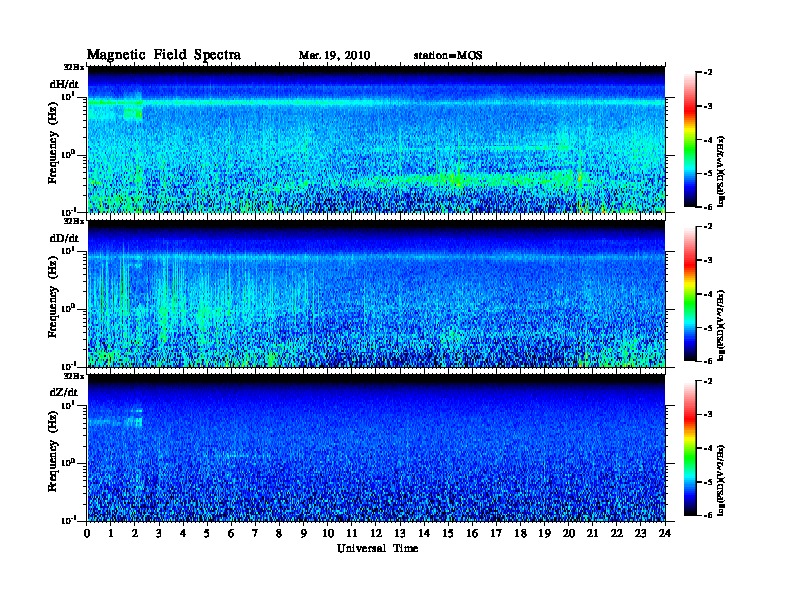Click the "-4" value on dZ/dt color scale
Image resolution: width=792 pixels, height=612 pixels.
pyautogui.click(x=708, y=448)
